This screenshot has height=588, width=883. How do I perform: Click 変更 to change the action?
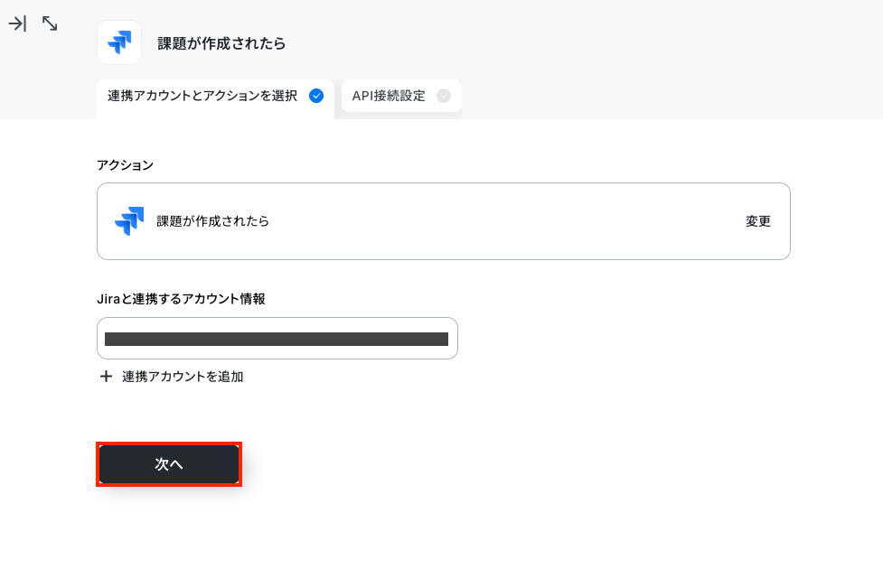(x=758, y=221)
